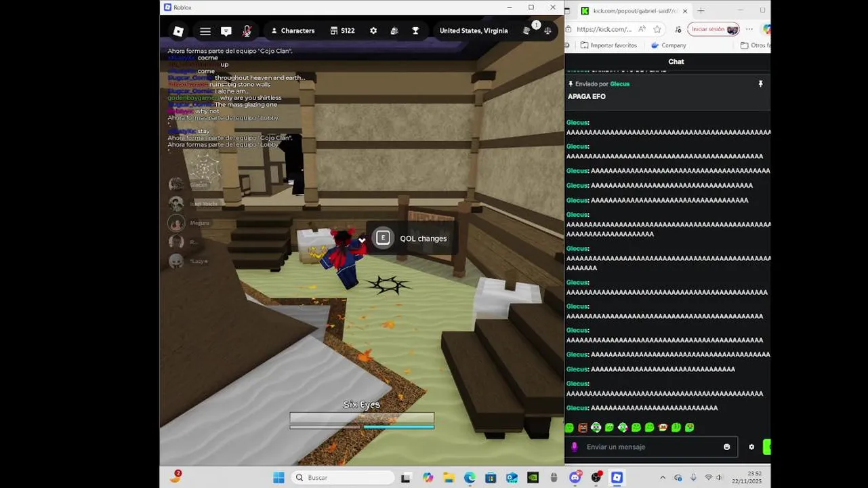Image resolution: width=868 pixels, height=488 pixels.
Task: Click the cyan energy bar under Six Eyes
Action: tap(398, 427)
